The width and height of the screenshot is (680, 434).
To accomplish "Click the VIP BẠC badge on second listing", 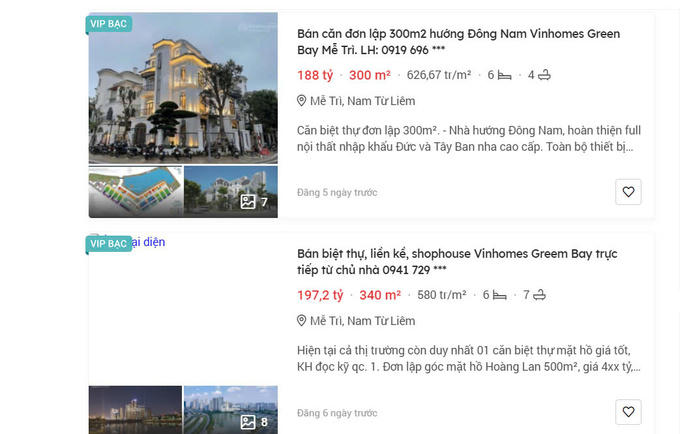I will click(x=108, y=244).
